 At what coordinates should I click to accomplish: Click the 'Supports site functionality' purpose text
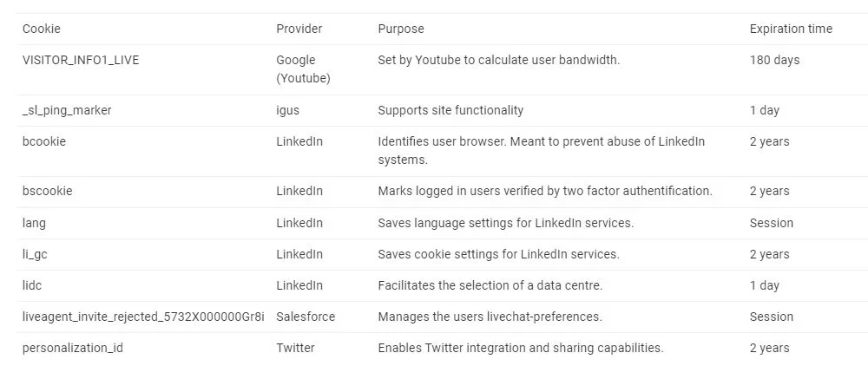(x=450, y=110)
